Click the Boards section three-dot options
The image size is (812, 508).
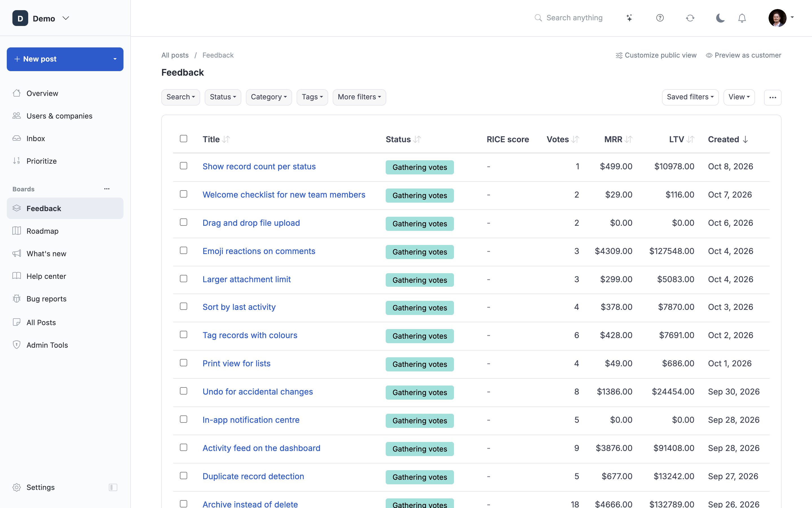[107, 189]
